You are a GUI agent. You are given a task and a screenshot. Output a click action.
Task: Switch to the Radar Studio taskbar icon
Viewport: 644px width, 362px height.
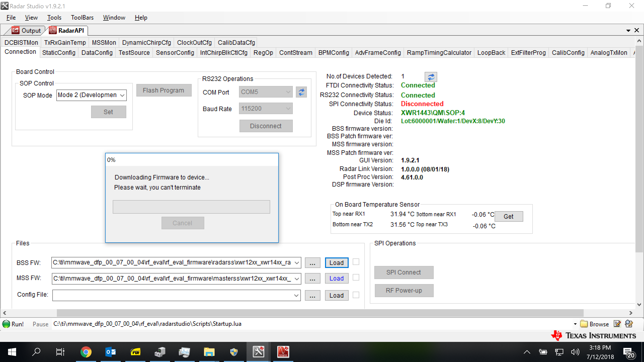(x=258, y=352)
